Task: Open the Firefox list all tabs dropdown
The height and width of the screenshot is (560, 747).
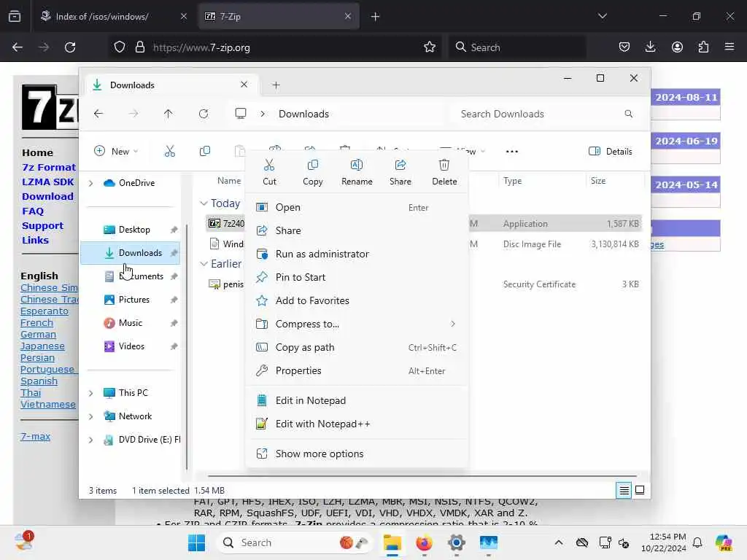Action: (602, 16)
